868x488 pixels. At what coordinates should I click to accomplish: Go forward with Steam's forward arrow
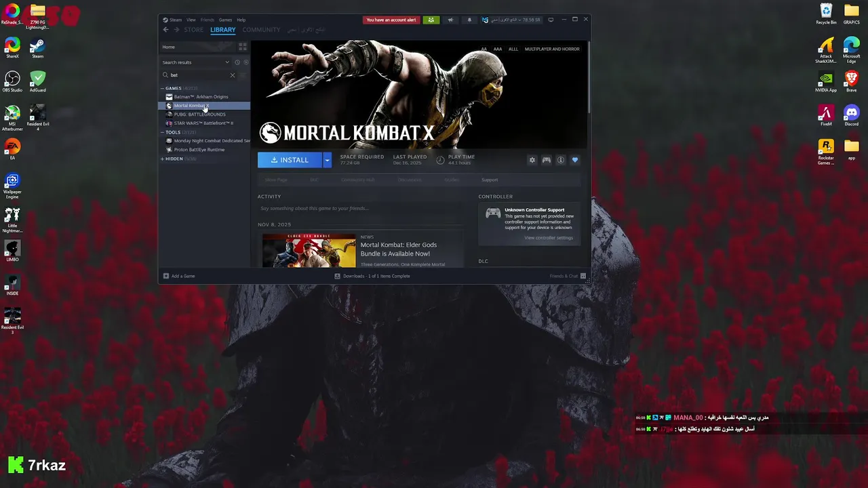click(177, 30)
